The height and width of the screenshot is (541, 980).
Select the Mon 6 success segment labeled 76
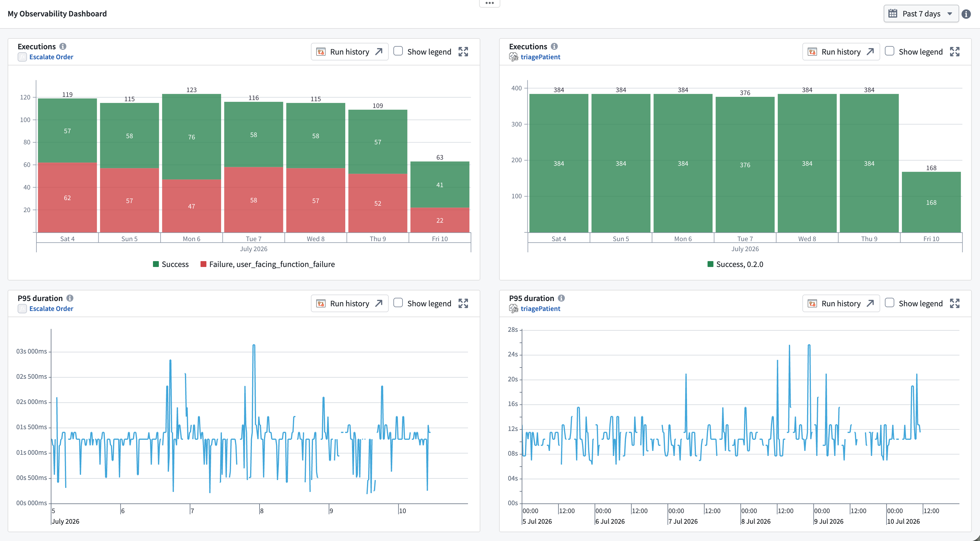point(191,137)
